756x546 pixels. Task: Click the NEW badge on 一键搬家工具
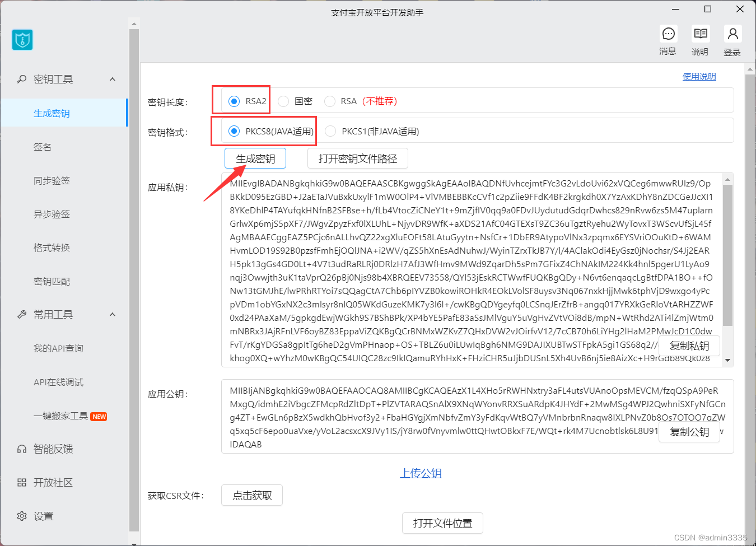(99, 417)
